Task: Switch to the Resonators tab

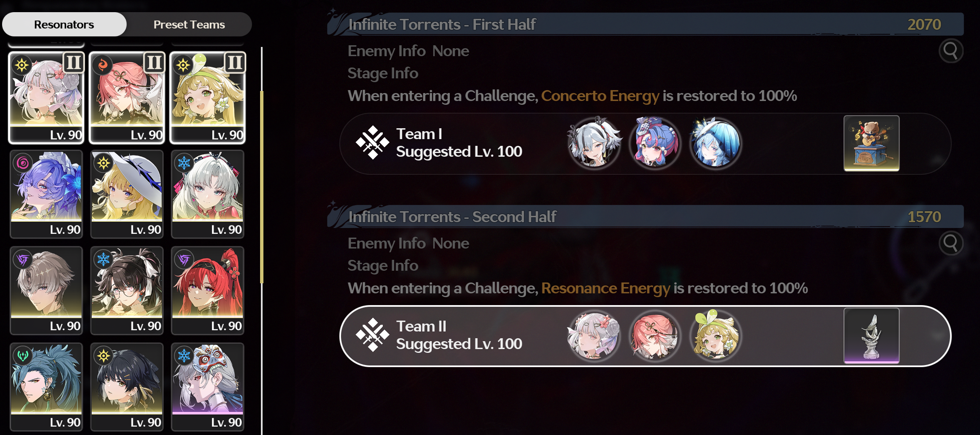Action: tap(64, 24)
